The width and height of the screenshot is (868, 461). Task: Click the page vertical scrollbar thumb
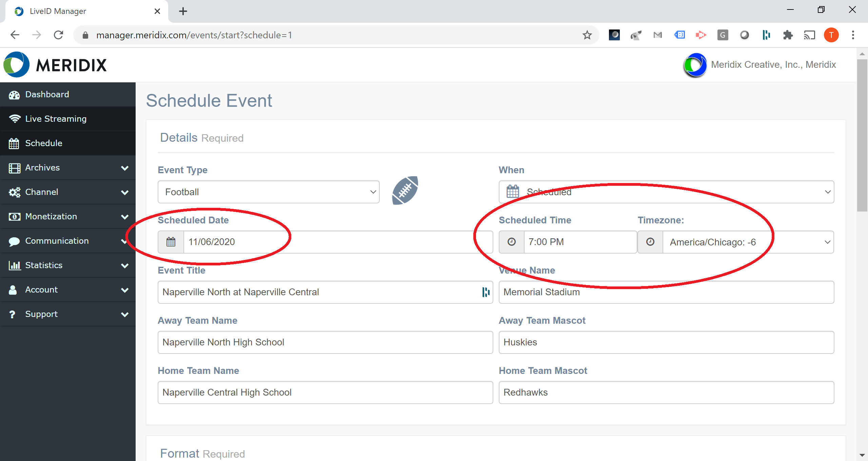(x=862, y=136)
